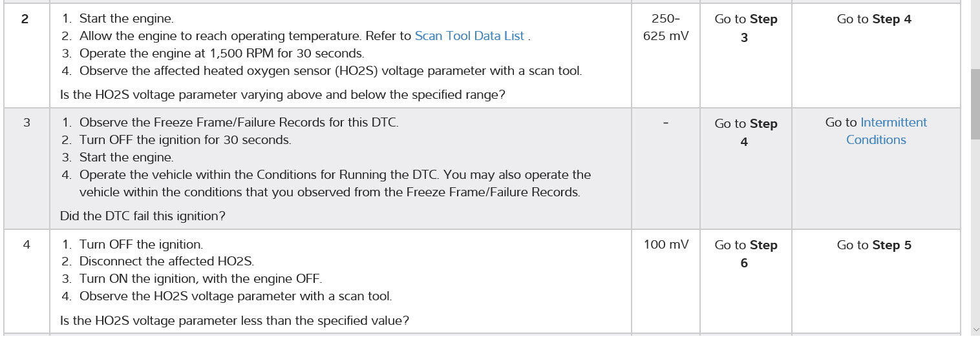Screen dimensions: 980x339
Task: Open the Scan Tool Data List link
Action: [x=469, y=36]
